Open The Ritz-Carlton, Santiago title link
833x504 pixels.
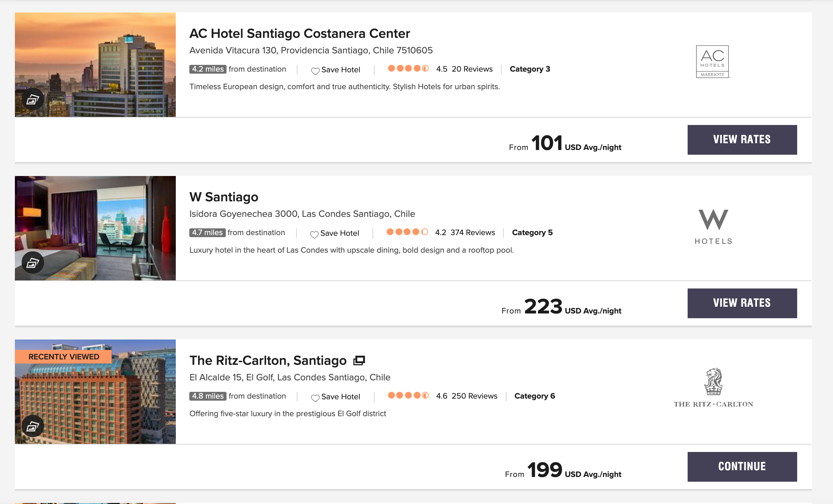[x=268, y=360]
